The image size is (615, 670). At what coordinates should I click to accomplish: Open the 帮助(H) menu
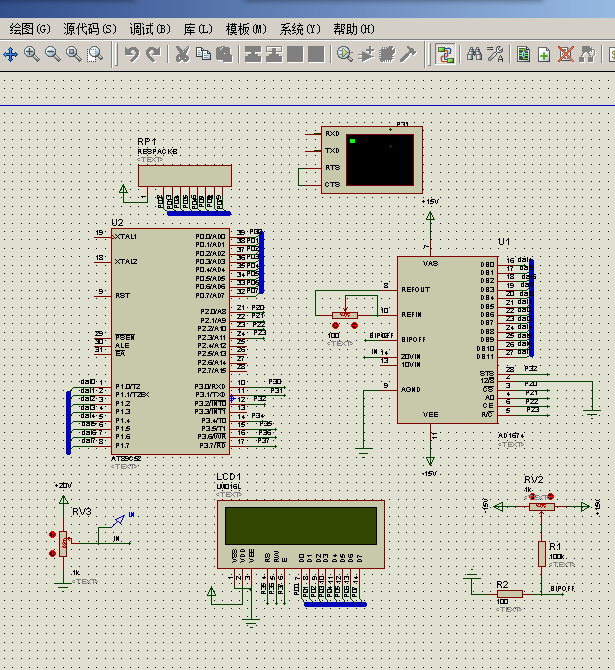click(x=354, y=29)
